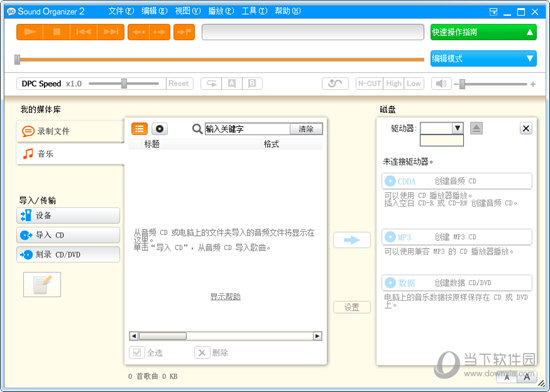Jump backward with the easy search rewind icon
Screen dimensions: 550x392
point(139,32)
